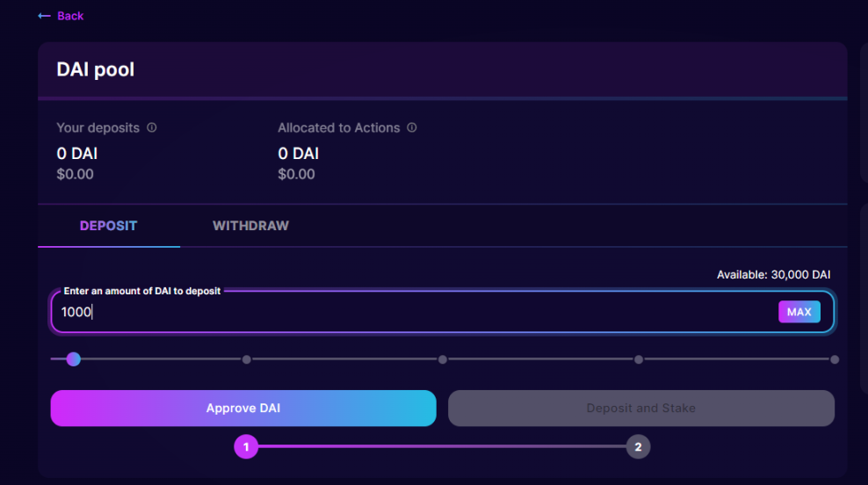Click the Approve DAI button
Screen dimensions: 868x485
(x=243, y=409)
